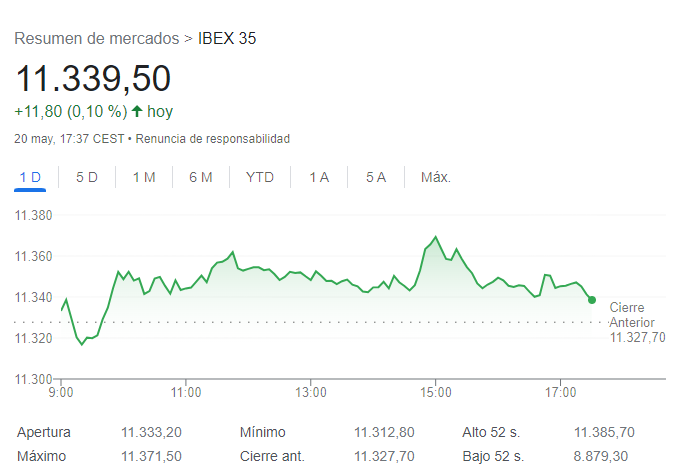Click the Máximo value 11.371,50
This screenshot has height=475, width=699.
tap(151, 456)
